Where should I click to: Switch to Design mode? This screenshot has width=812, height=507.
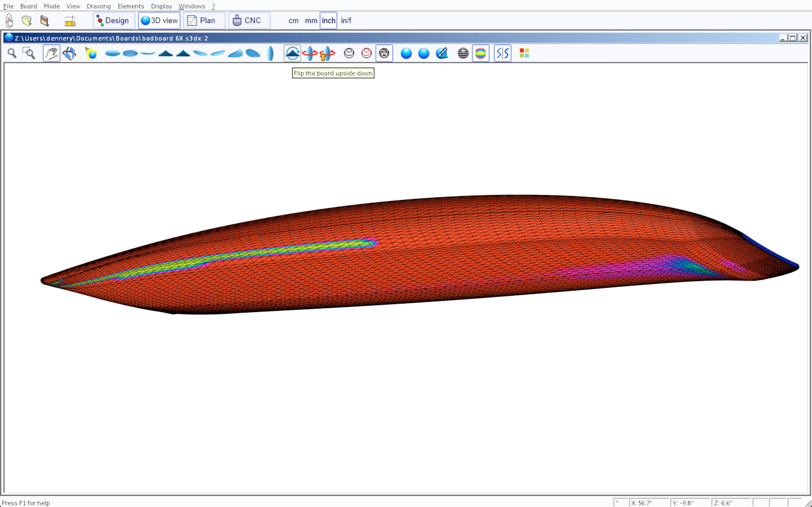coord(114,21)
